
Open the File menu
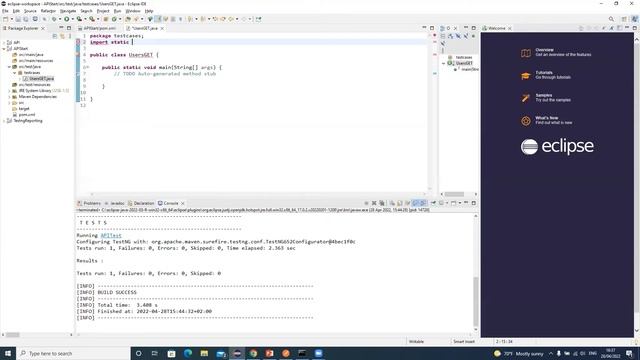pos(5,11)
